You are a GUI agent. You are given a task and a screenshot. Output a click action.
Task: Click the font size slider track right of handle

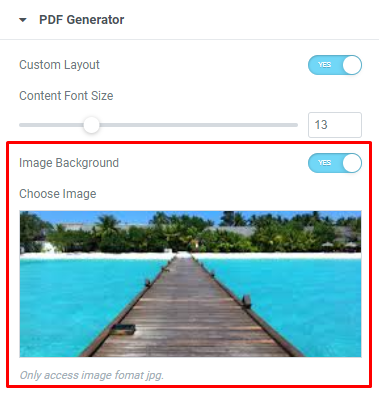coord(198,125)
